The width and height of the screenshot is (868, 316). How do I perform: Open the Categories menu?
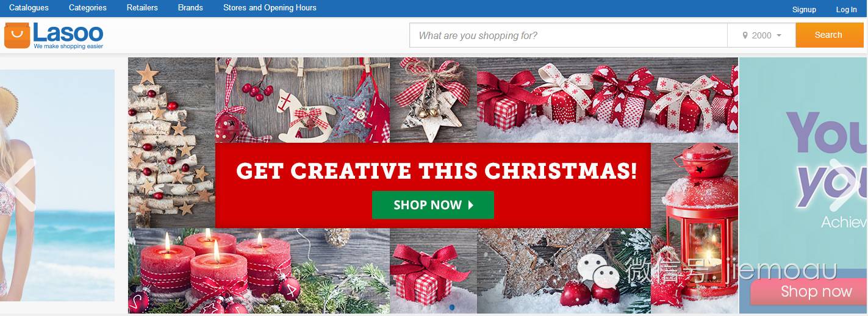click(88, 8)
